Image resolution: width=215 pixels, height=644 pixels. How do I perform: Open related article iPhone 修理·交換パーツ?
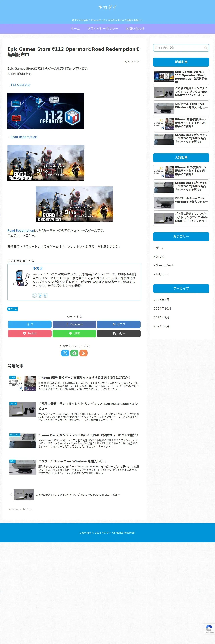coord(74,383)
